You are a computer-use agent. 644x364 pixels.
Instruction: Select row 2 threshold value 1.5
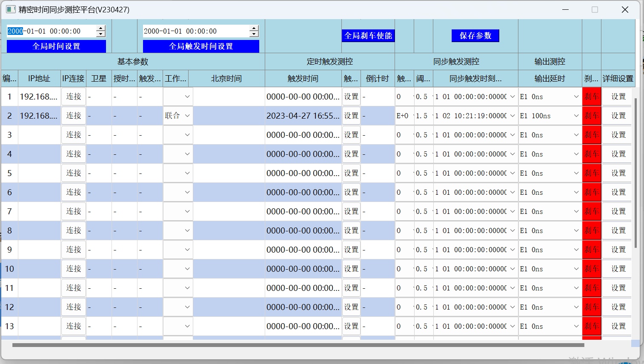coord(423,116)
